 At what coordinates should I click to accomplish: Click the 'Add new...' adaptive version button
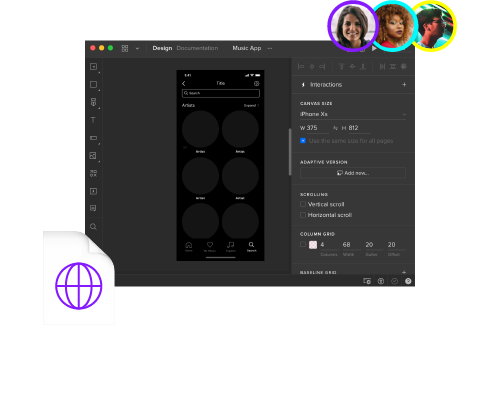tap(353, 173)
